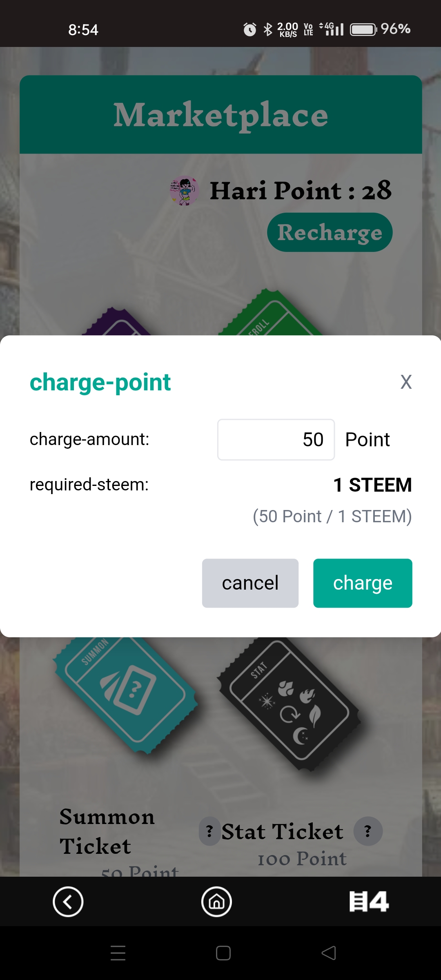Tap the user avatar beside Hari Point
Viewport: 441px width, 980px height.
pyautogui.click(x=184, y=191)
